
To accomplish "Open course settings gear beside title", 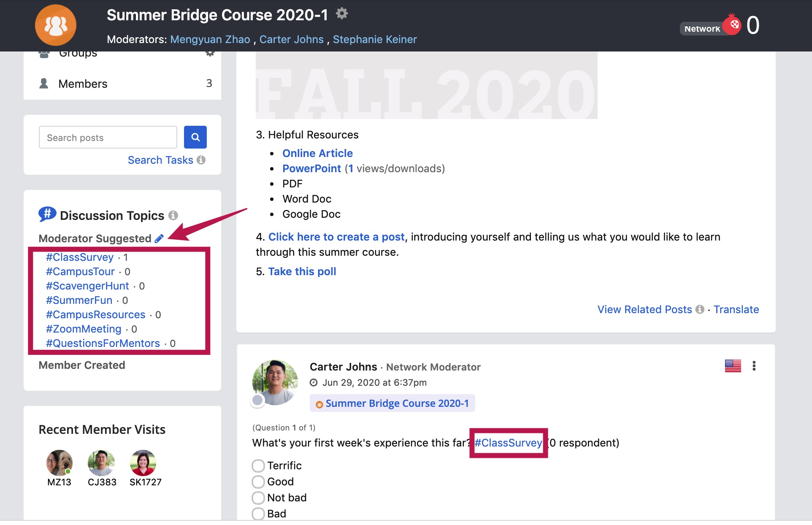I will [341, 14].
